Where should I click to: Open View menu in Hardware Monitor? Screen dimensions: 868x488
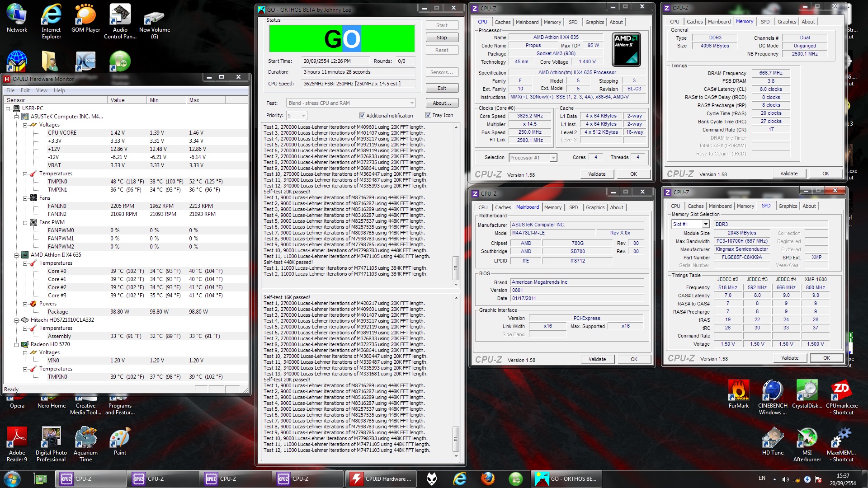pyautogui.click(x=42, y=90)
